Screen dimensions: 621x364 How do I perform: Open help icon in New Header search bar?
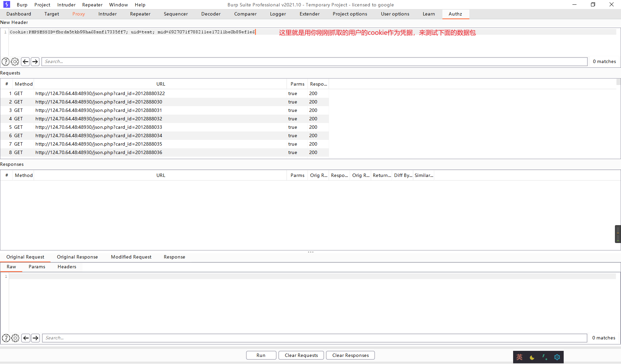[6, 62]
